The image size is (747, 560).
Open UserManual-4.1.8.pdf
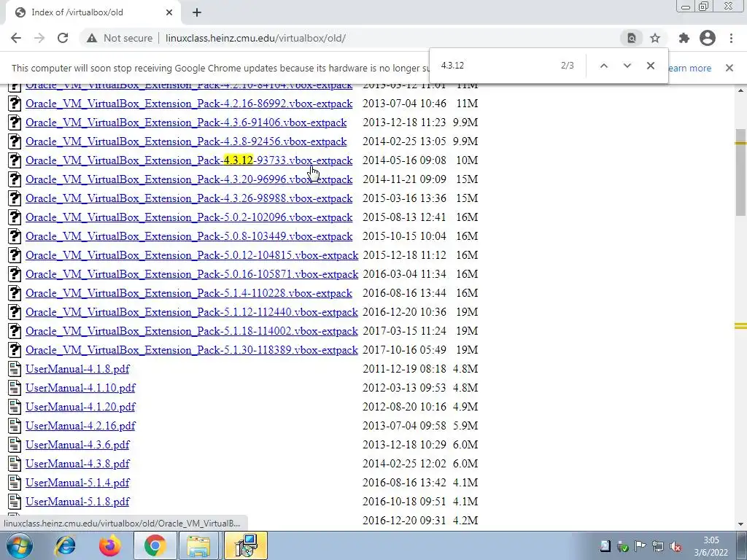tap(77, 369)
